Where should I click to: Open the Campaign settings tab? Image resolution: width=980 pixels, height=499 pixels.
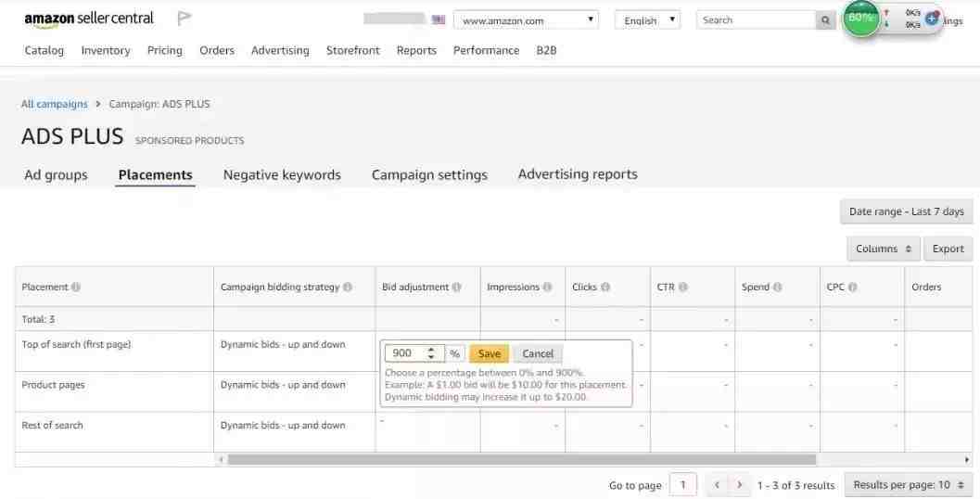tap(429, 175)
